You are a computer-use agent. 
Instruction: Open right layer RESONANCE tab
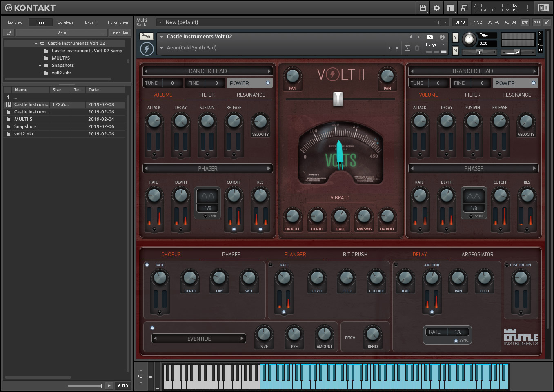(516, 95)
